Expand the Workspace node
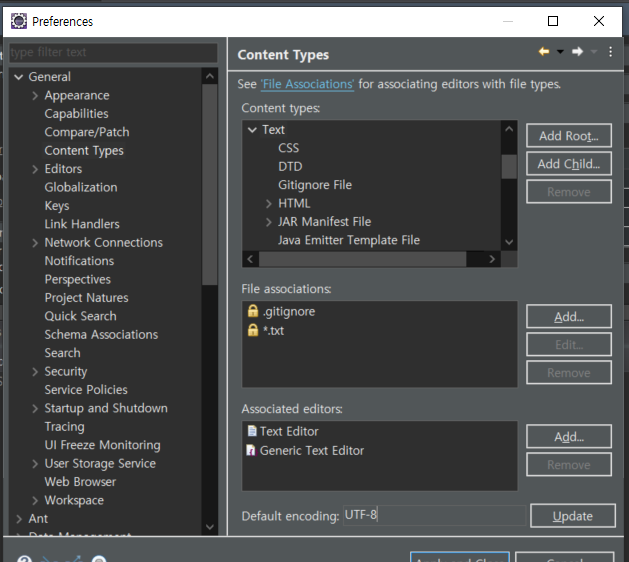The height and width of the screenshot is (562, 629). (35, 500)
